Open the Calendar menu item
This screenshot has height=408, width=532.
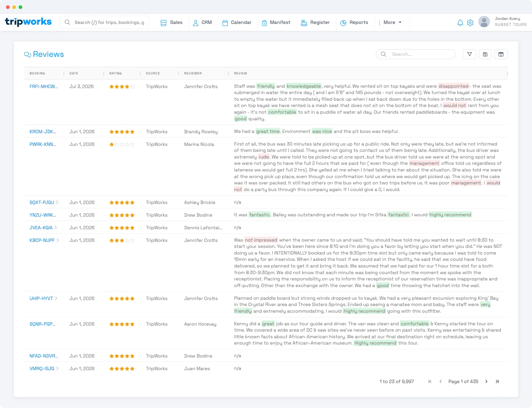(x=237, y=22)
